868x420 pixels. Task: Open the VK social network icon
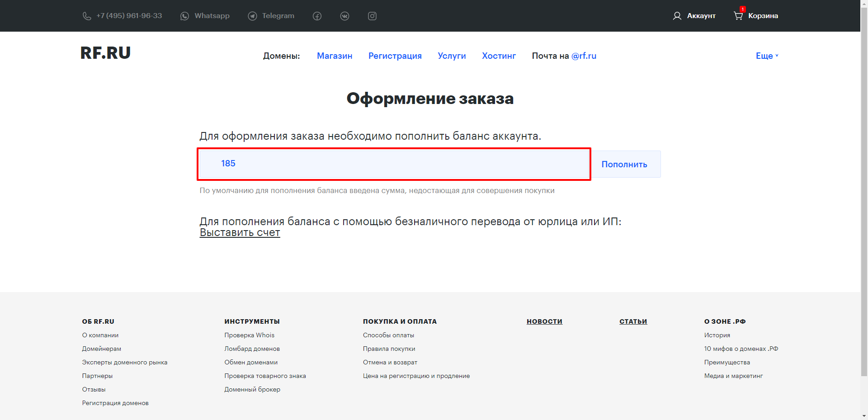tap(344, 16)
